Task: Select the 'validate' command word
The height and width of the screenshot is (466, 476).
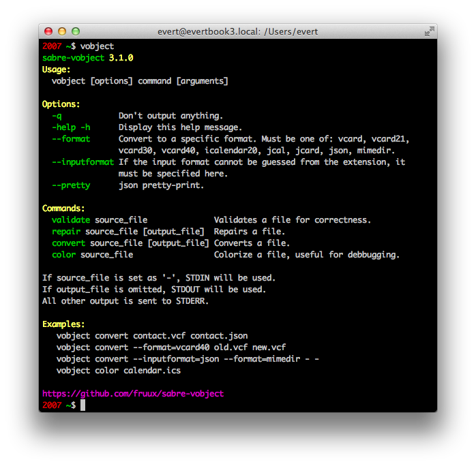Action: click(x=71, y=220)
